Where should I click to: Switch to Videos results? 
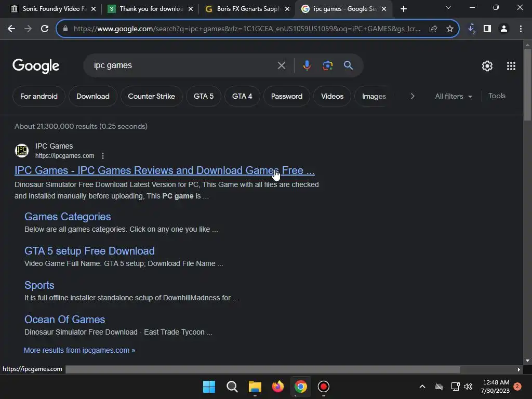tap(332, 96)
